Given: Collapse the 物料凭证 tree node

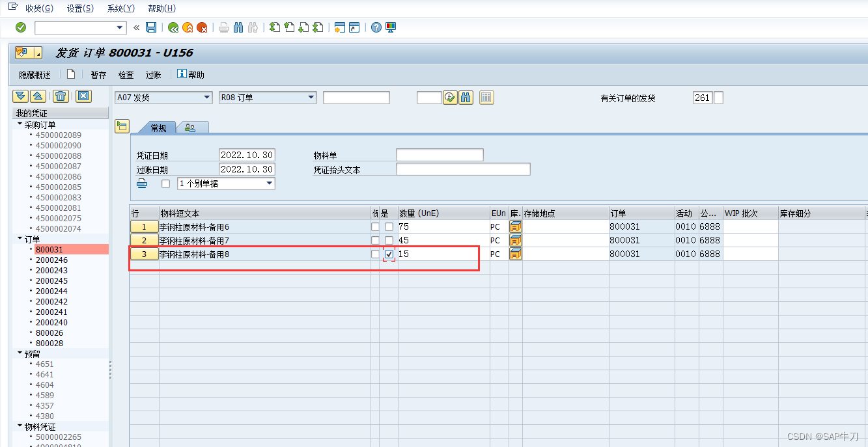Looking at the screenshot, I should 20,426.
